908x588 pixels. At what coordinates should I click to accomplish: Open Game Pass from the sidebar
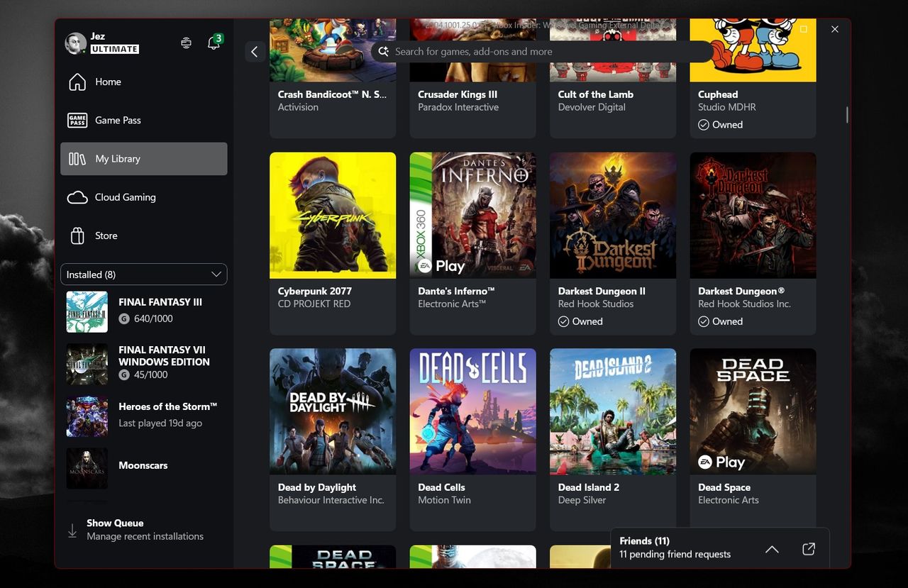[118, 120]
